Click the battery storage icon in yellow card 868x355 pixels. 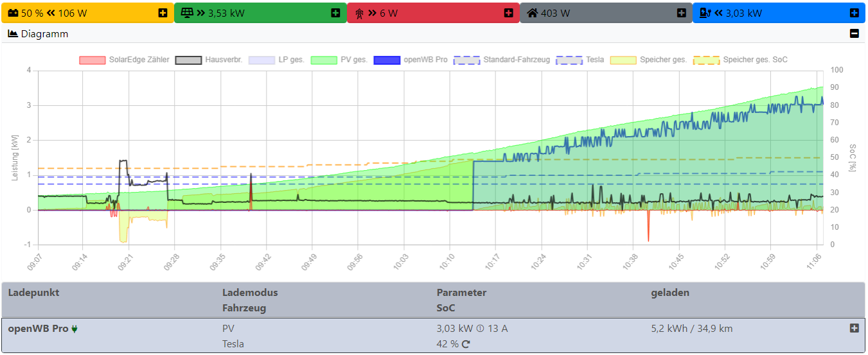pos(13,13)
